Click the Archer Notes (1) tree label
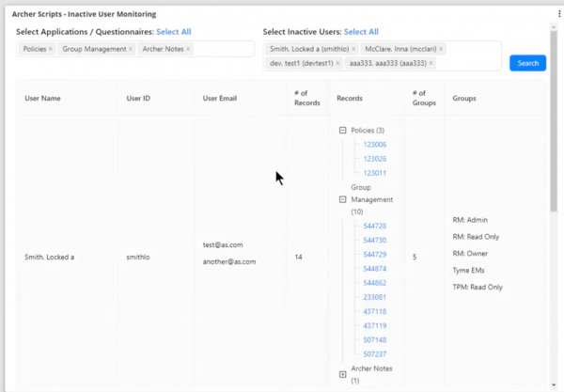This screenshot has width=564, height=392. pyautogui.click(x=371, y=374)
